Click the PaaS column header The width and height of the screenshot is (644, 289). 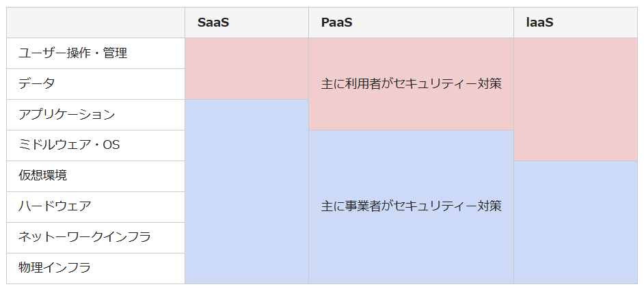tap(336, 23)
